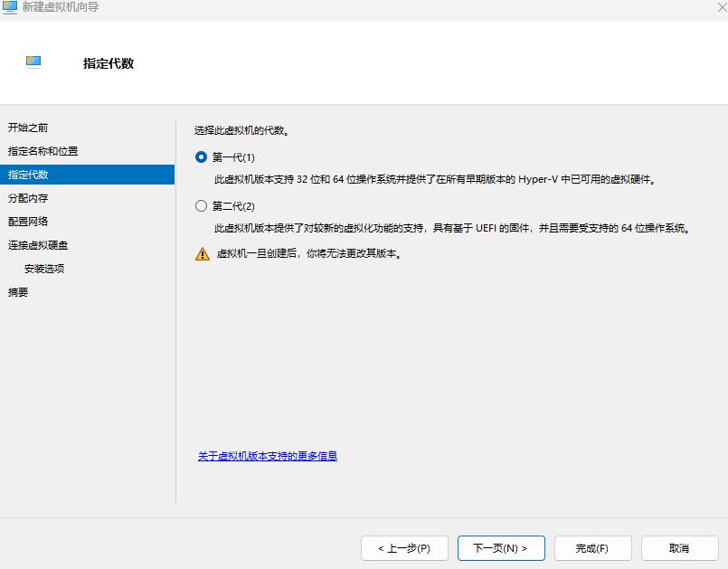Select the 第二代(2) radio button

tap(201, 205)
